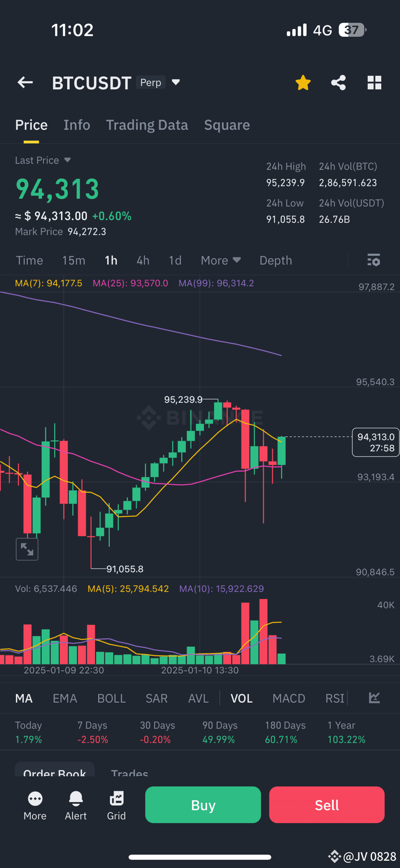Image resolution: width=400 pixels, height=868 pixels.
Task: Expand the chart to fullscreen
Action: click(27, 549)
